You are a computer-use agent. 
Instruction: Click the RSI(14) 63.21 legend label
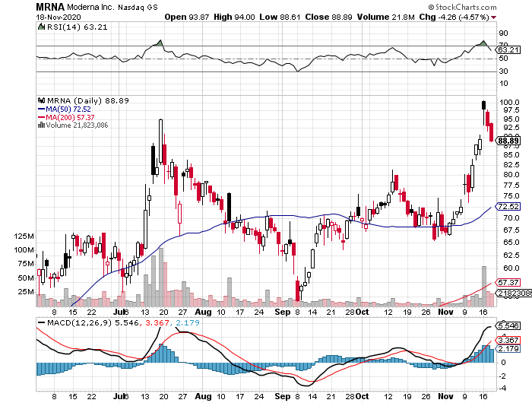77,27
